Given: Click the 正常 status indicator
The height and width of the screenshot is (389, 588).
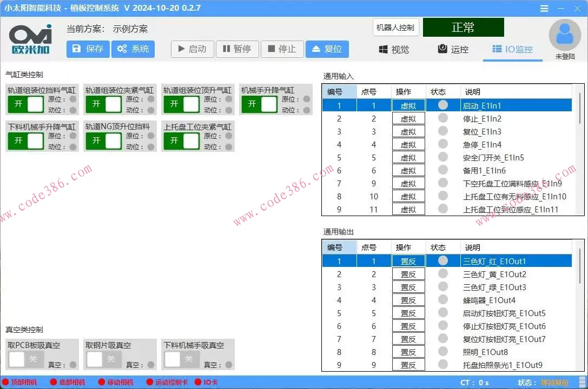Looking at the screenshot, I should [463, 28].
